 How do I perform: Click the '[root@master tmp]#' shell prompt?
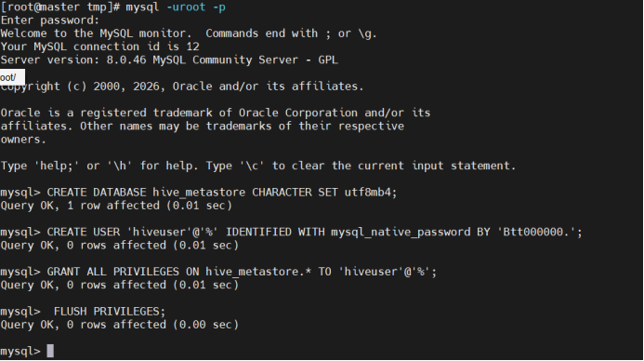click(60, 7)
